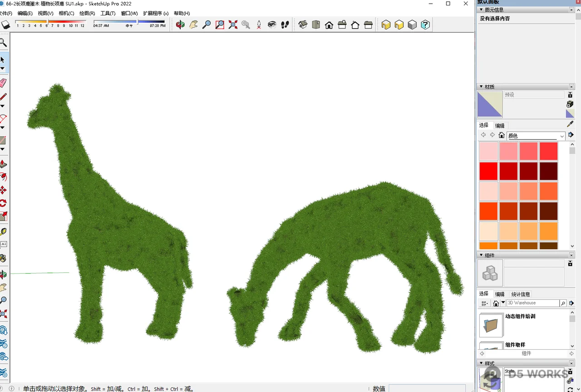Select the Eraser tool in left toolbar
This screenshot has width=581, height=392.
[3, 83]
